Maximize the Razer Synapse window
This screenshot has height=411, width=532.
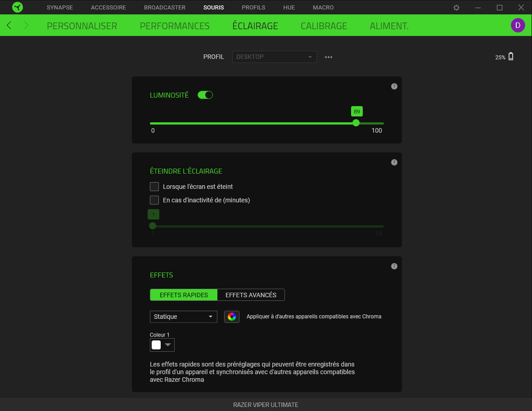click(500, 8)
